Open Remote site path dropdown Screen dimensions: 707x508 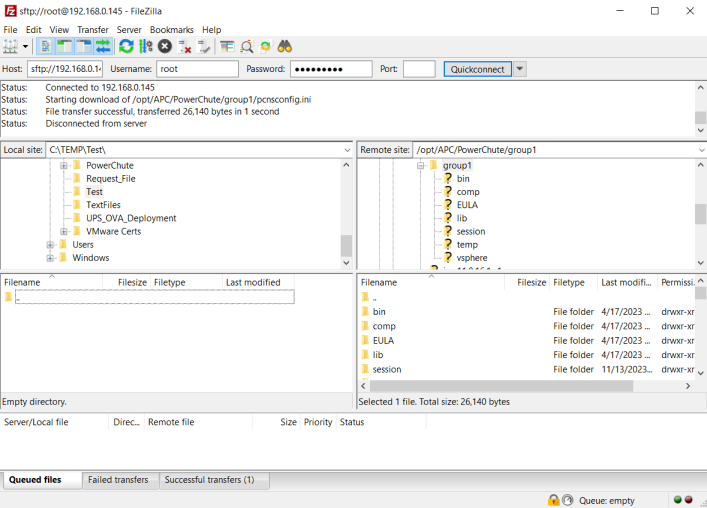coord(702,150)
